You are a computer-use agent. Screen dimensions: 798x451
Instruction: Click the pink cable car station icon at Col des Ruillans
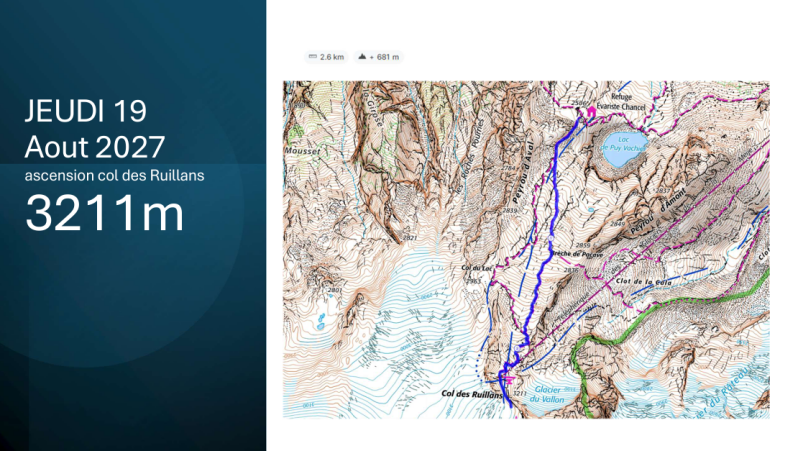[x=509, y=379]
